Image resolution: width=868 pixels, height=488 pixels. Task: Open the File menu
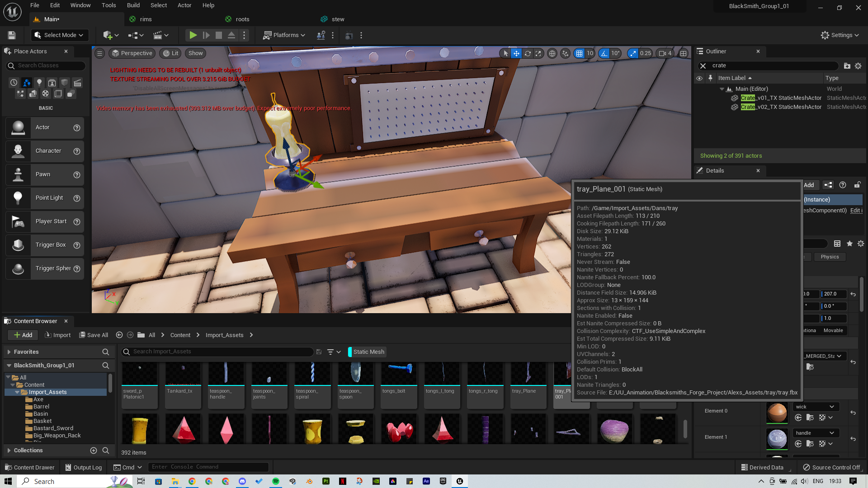tap(35, 5)
